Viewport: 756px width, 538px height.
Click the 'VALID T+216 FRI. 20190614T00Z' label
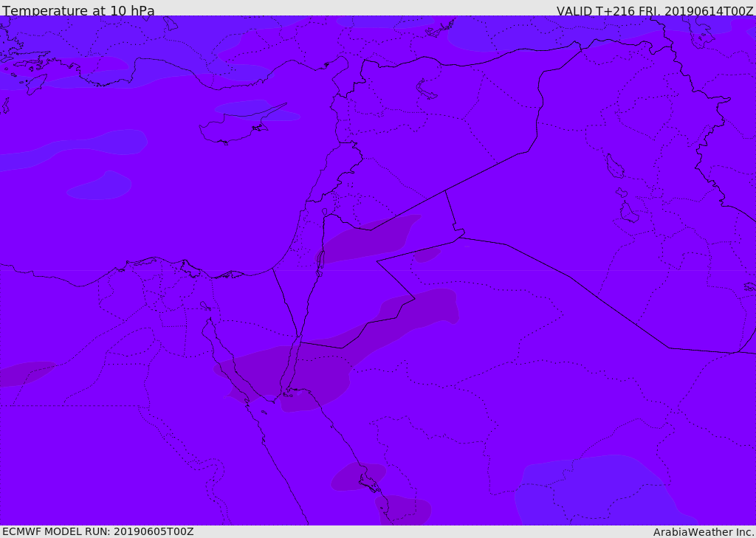(655, 11)
